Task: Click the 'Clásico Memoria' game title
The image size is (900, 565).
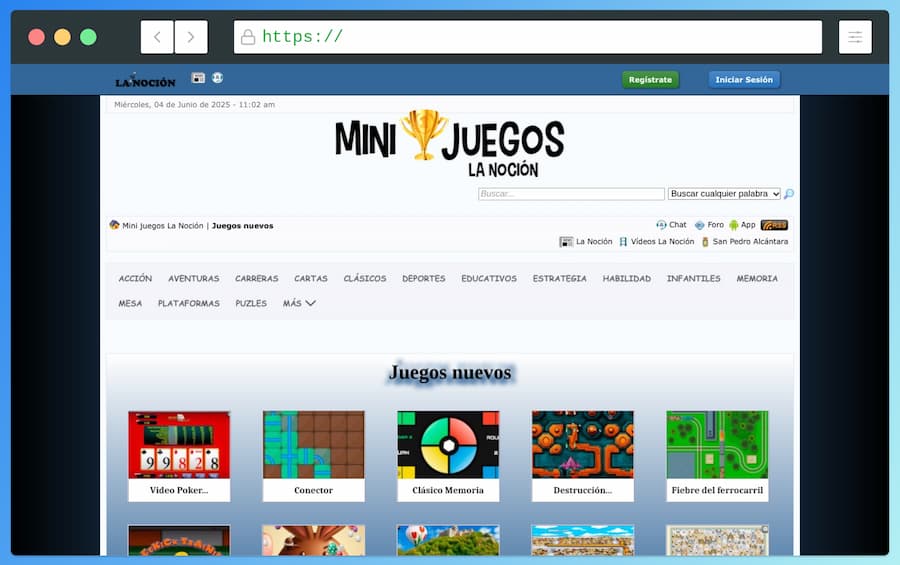Action: coord(448,490)
